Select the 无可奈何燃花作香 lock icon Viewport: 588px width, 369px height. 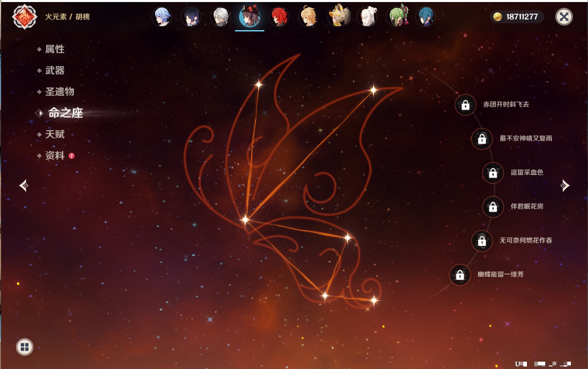(x=482, y=241)
